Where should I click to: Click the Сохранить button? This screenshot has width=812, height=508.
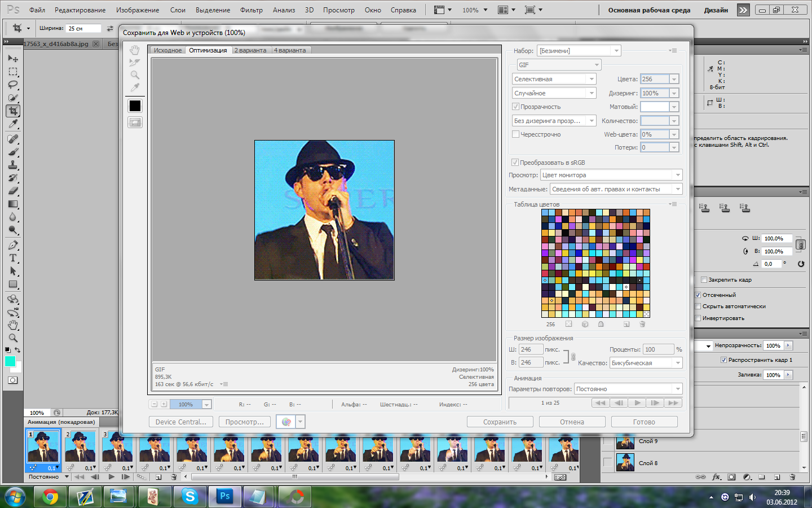coord(500,422)
